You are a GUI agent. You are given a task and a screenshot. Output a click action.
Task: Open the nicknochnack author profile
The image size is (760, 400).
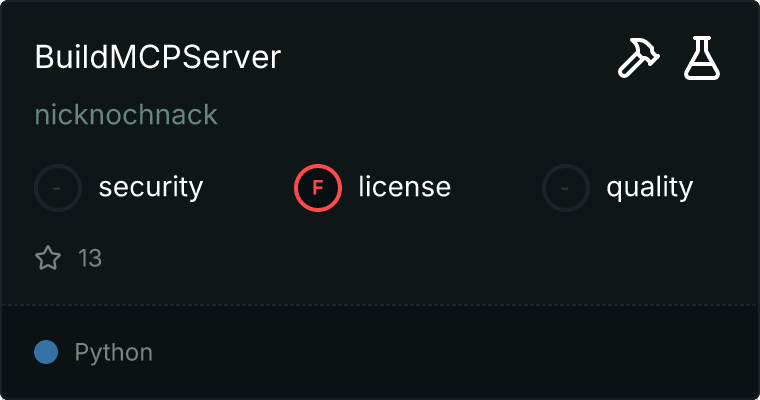[x=126, y=115]
